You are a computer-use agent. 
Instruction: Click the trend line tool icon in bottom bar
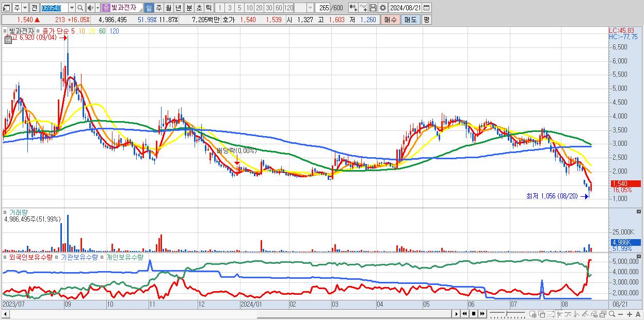[568, 314]
